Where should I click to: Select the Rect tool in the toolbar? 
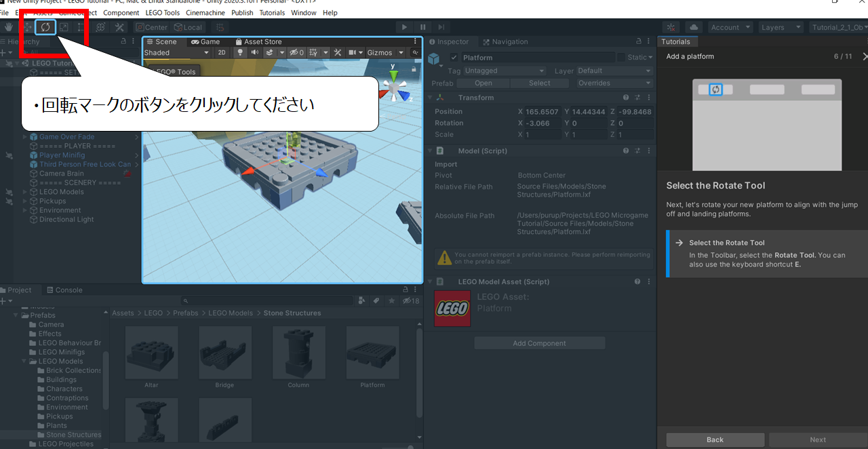pos(81,27)
